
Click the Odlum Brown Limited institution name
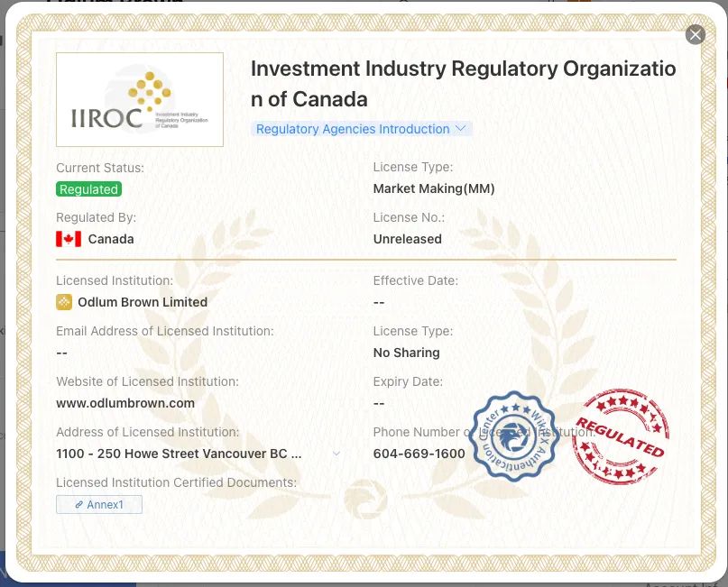[x=143, y=302]
